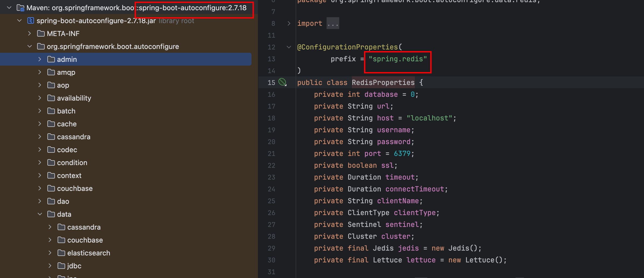This screenshot has width=644, height=278.
Task: Select the elasticsearch package label
Action: point(89,253)
